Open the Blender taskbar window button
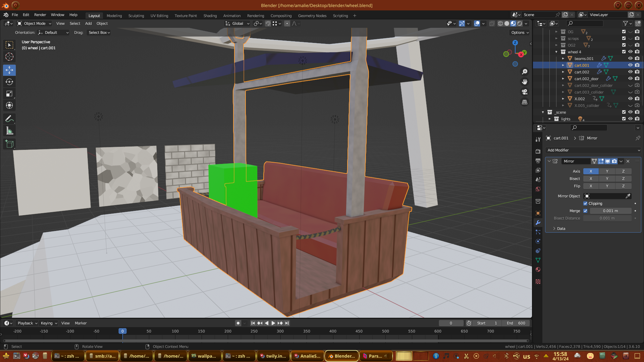 pyautogui.click(x=341, y=356)
